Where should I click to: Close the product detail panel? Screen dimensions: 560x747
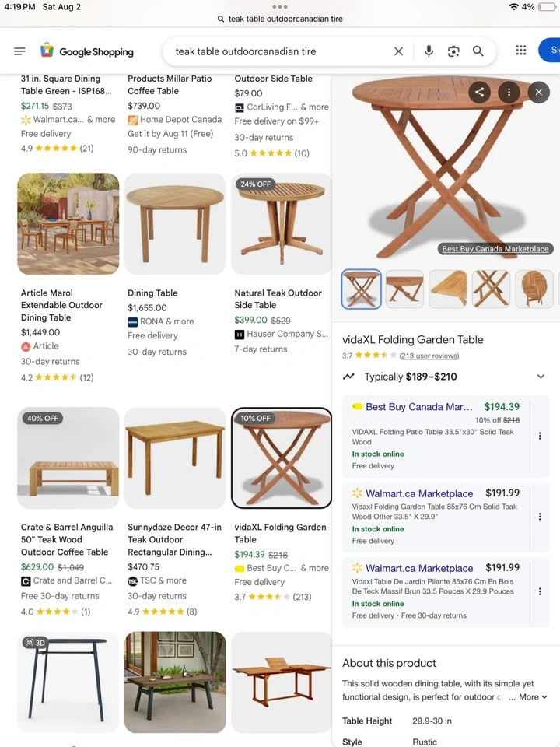click(x=538, y=92)
